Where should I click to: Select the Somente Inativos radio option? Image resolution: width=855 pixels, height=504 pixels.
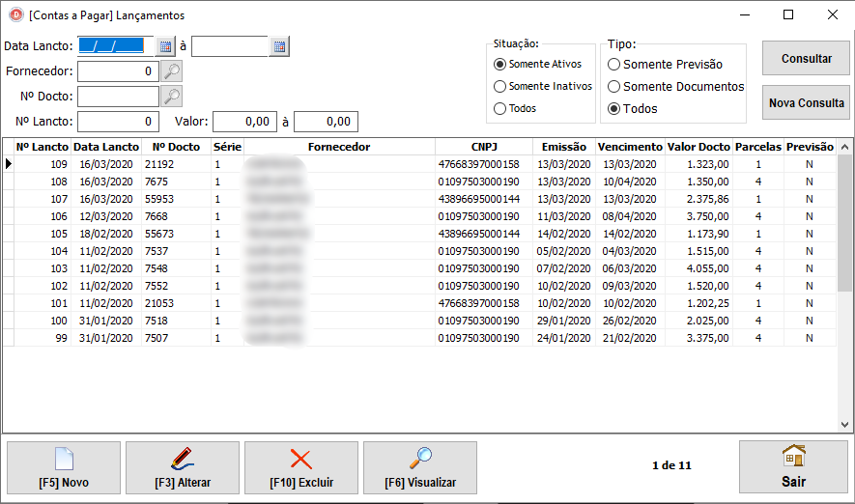coord(500,87)
